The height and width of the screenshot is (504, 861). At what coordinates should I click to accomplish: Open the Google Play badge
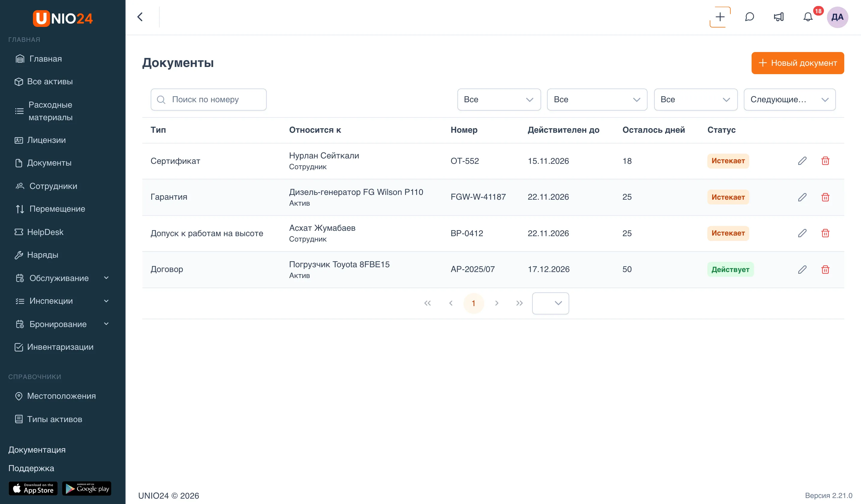pyautogui.click(x=87, y=489)
